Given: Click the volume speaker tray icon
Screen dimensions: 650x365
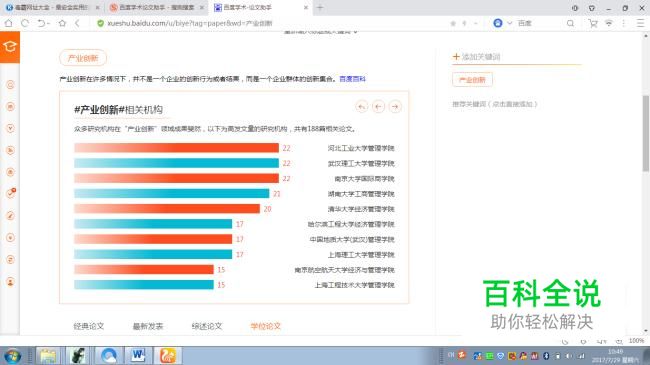Looking at the screenshot, I should (569, 356).
